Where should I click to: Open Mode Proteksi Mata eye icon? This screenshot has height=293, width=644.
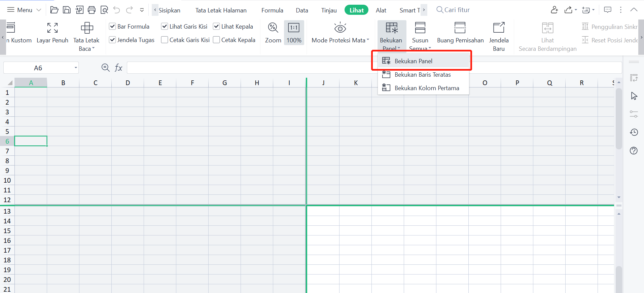pyautogui.click(x=340, y=28)
